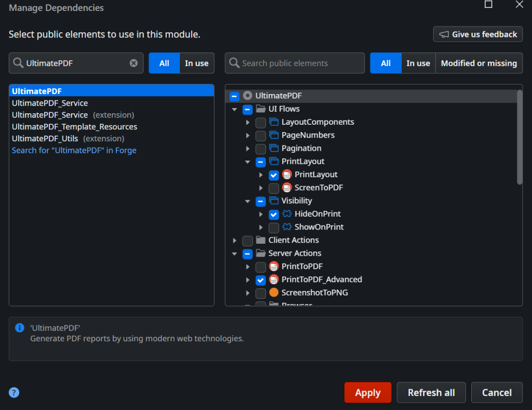Click the UltimatePDF module icon in tree
Screen dimensions: 532x410
click(x=248, y=96)
